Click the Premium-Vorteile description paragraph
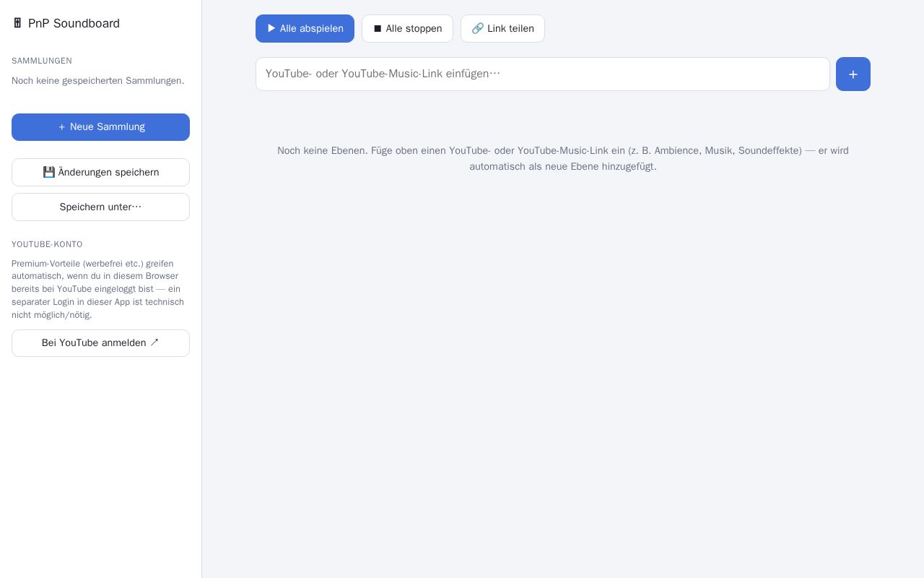Image resolution: width=924 pixels, height=578 pixels. (98, 289)
